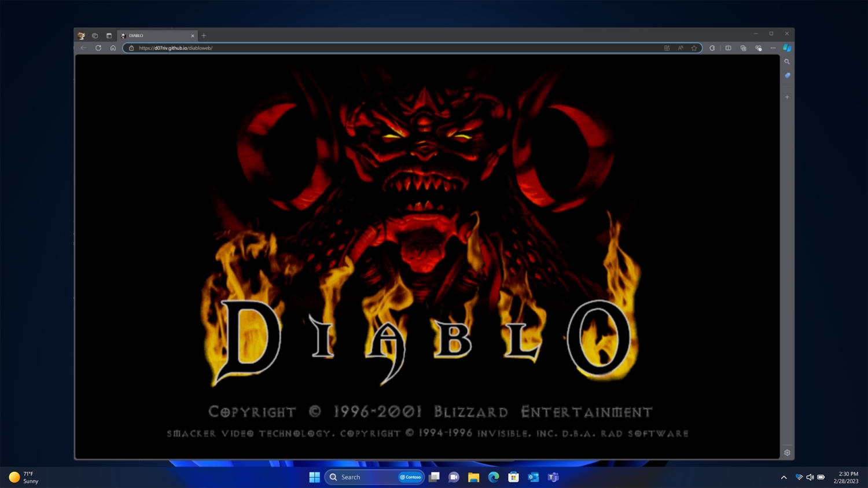Open the shopping sidebar icon

(787, 75)
